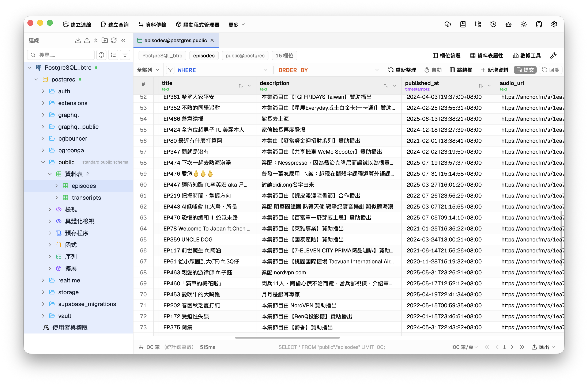
Task: Expand the transcripts table node
Action: (57, 197)
